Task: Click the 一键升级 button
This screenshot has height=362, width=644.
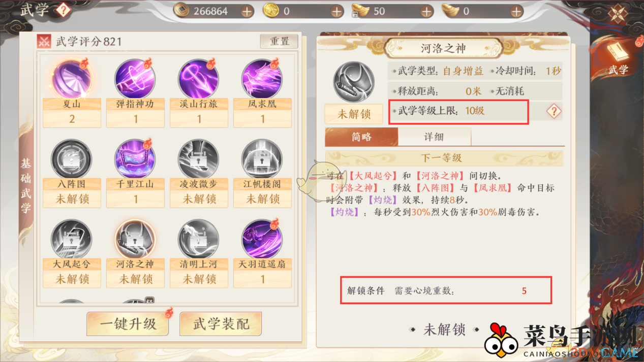Action: [x=128, y=323]
